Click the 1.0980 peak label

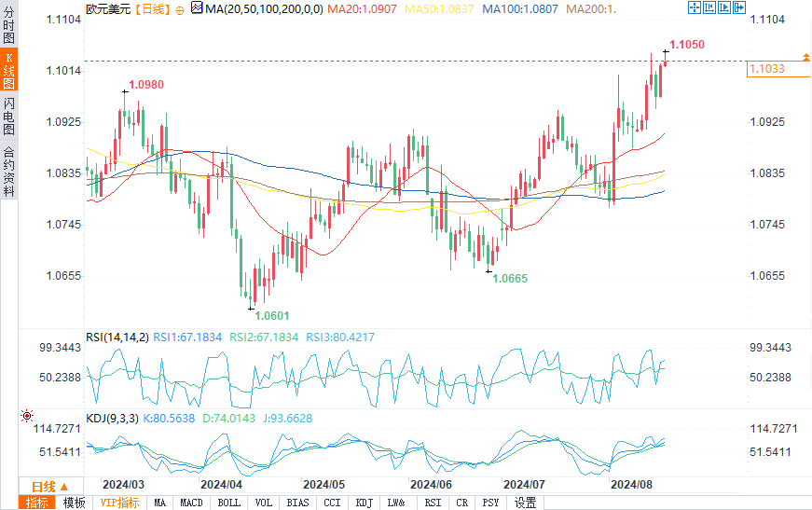[146, 85]
